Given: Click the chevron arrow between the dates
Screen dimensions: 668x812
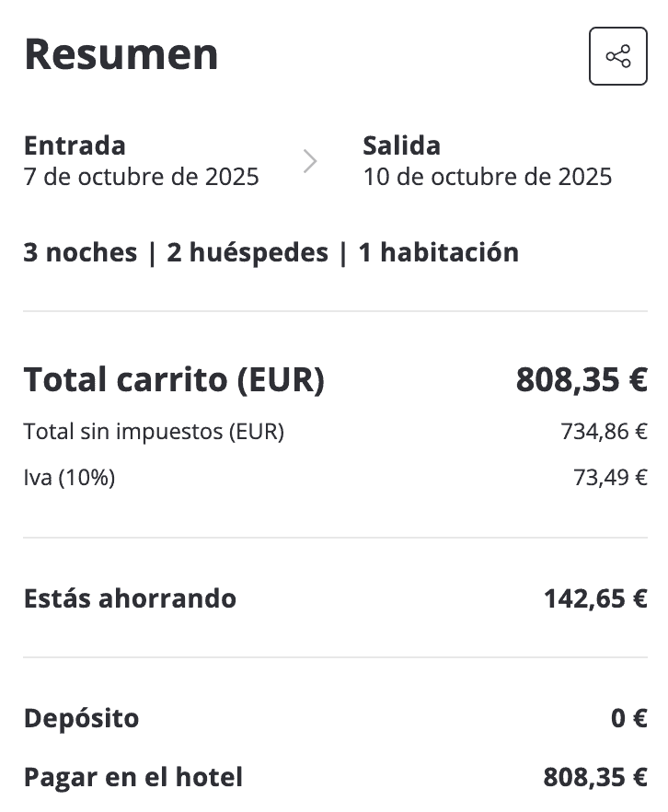Looking at the screenshot, I should (x=310, y=162).
